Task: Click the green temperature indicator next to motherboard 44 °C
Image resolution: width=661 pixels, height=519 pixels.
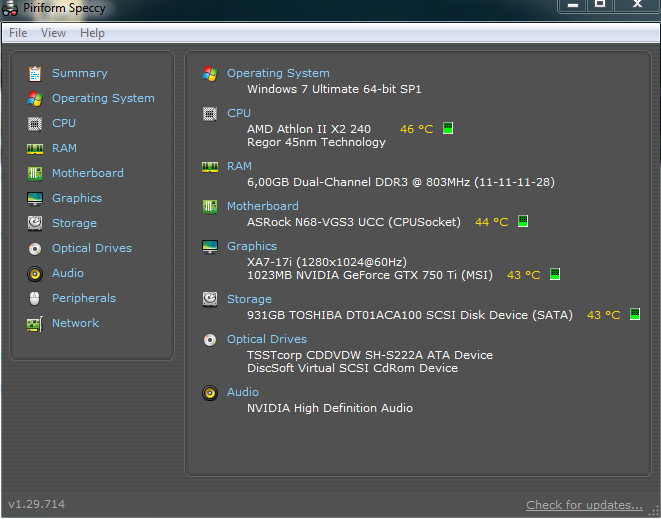Action: (x=523, y=221)
